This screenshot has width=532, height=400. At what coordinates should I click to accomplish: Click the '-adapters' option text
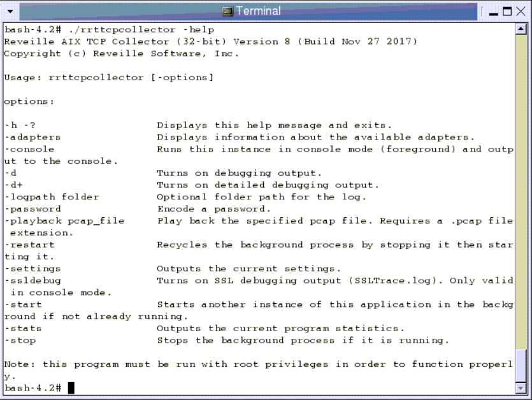tap(32, 138)
